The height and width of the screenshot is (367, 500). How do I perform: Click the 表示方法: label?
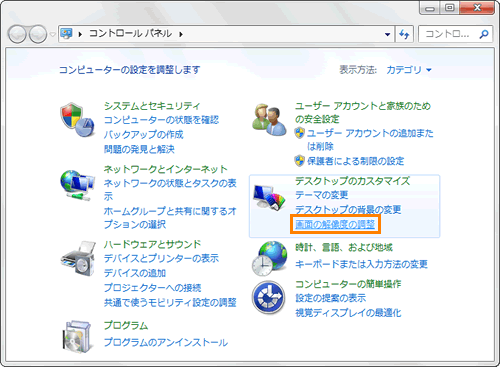click(x=358, y=70)
